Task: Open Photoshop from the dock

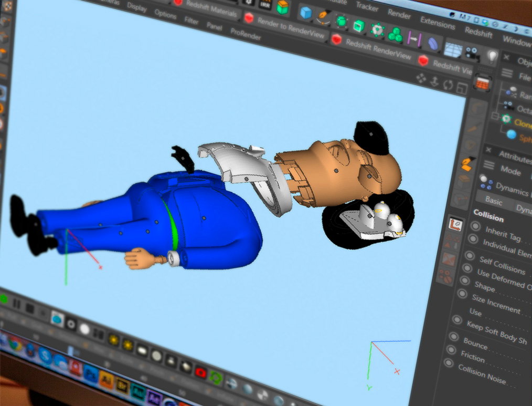Action: 91,374
